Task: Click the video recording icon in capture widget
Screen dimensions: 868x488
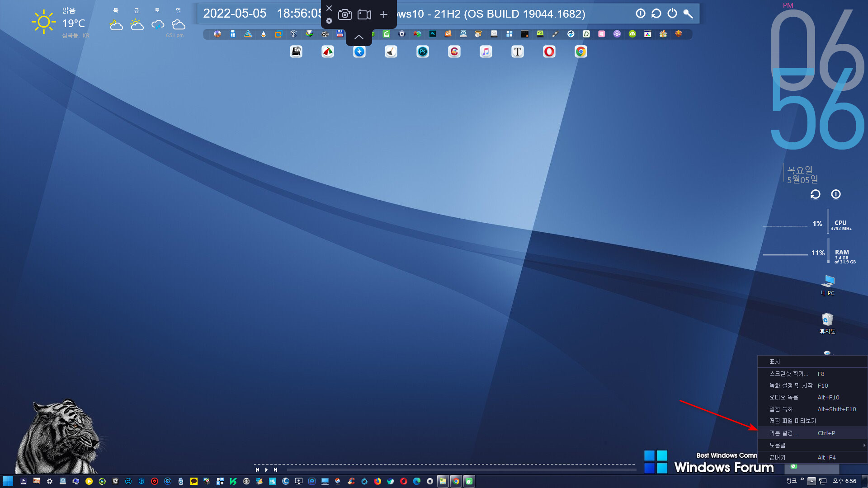Action: (364, 14)
